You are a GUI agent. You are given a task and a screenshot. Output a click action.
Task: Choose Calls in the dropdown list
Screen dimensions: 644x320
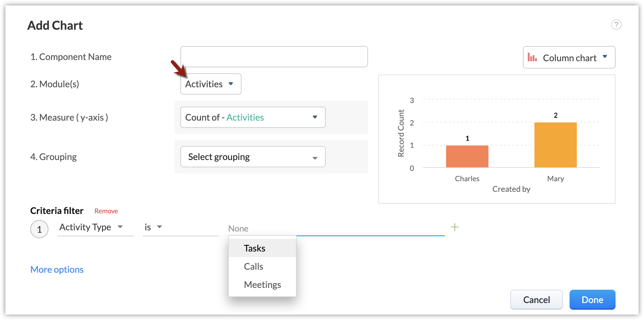254,266
